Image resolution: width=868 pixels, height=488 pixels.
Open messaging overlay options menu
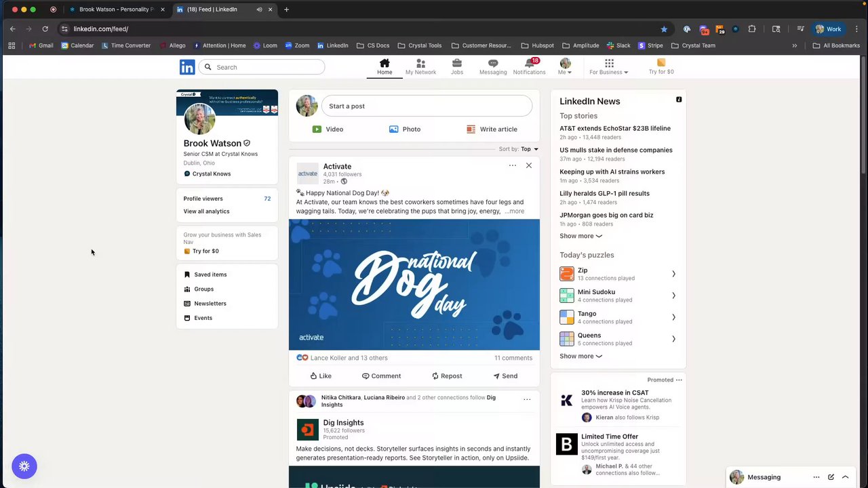click(816, 477)
